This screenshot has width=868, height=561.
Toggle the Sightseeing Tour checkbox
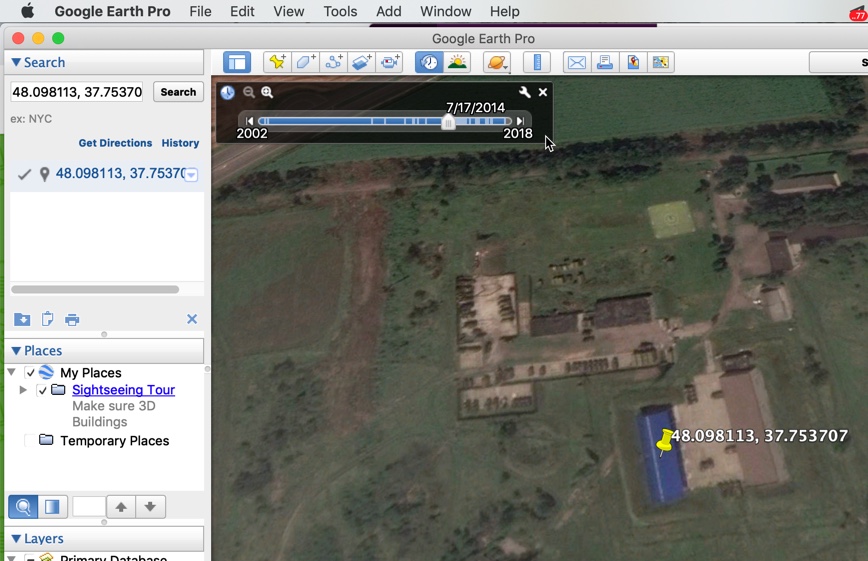tap(42, 390)
